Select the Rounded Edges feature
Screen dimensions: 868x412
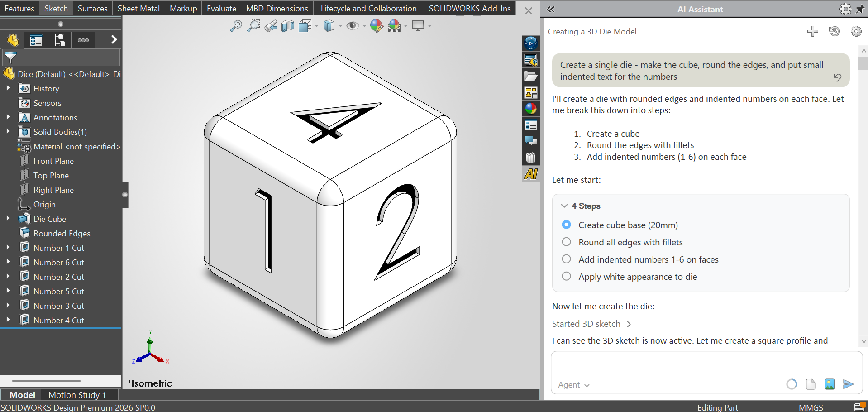(x=62, y=233)
